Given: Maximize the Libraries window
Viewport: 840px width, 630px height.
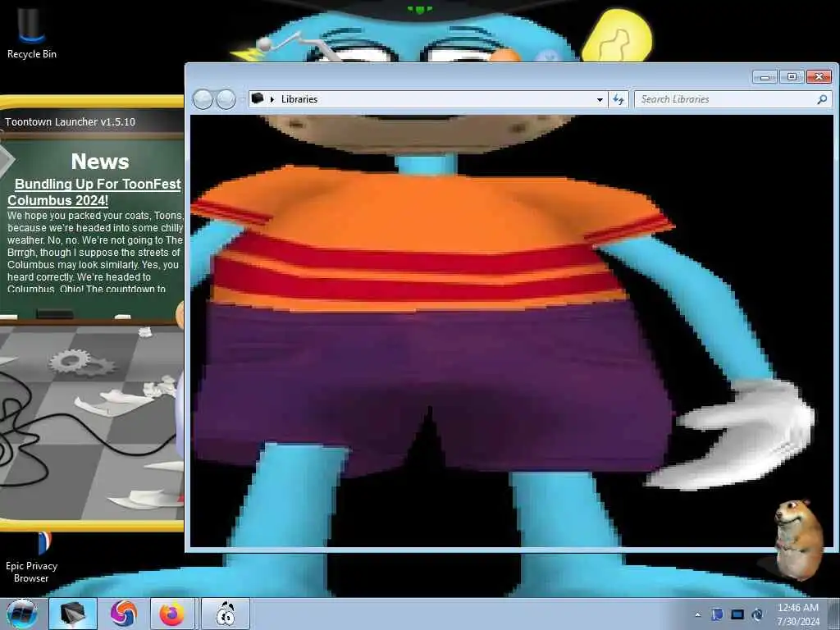Looking at the screenshot, I should tap(792, 77).
